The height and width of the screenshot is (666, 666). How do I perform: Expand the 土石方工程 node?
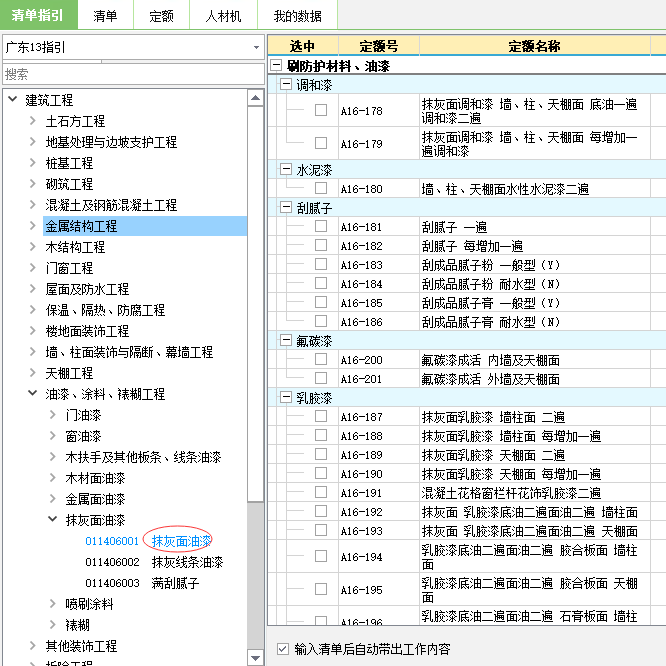33,121
